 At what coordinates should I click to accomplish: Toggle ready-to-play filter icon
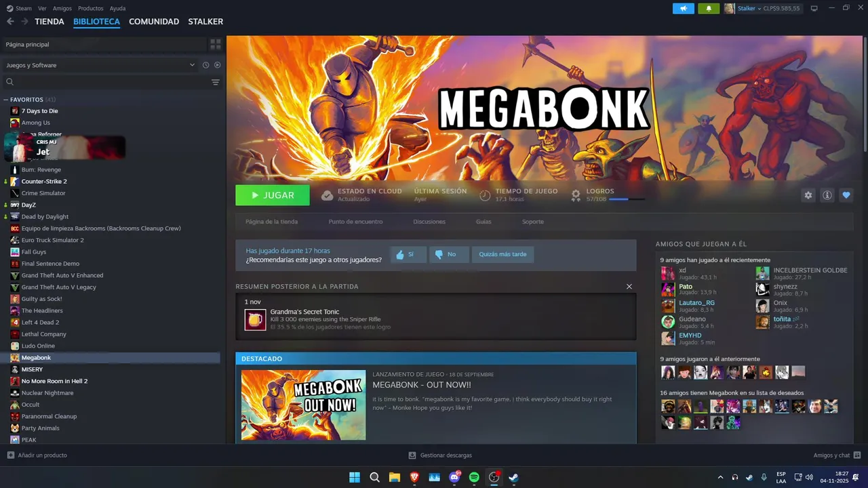[218, 65]
